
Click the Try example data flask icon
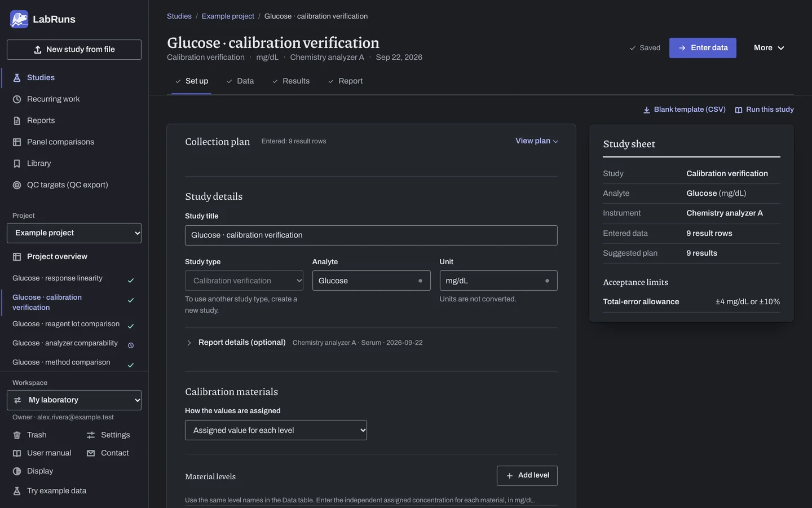click(x=17, y=491)
